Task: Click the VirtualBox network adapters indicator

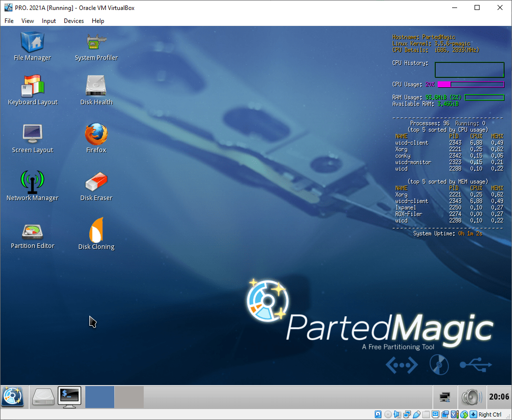Action: tap(407, 415)
